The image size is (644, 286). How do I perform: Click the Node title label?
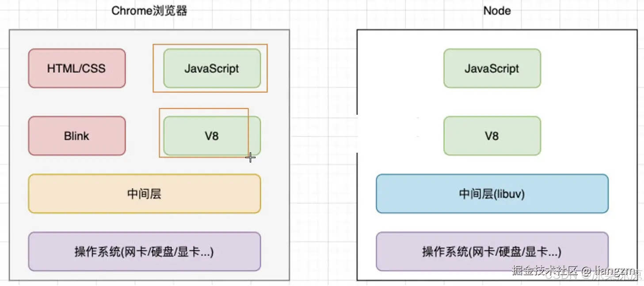pyautogui.click(x=497, y=11)
